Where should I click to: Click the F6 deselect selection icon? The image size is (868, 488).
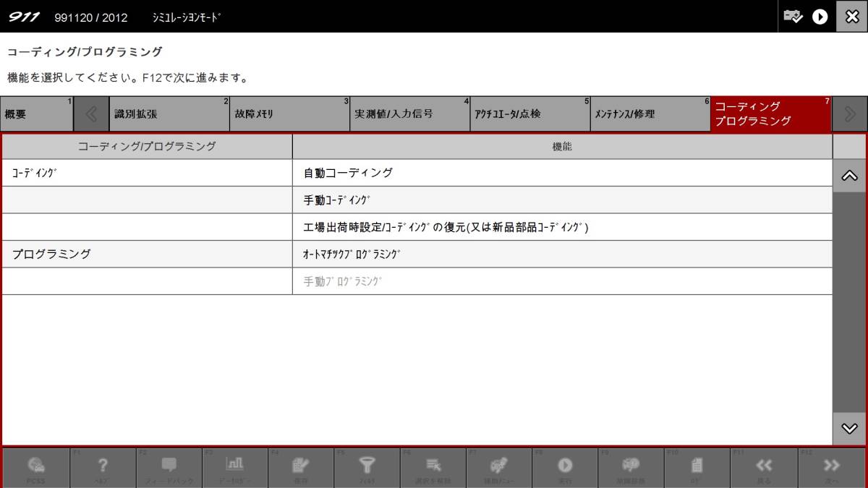433,466
